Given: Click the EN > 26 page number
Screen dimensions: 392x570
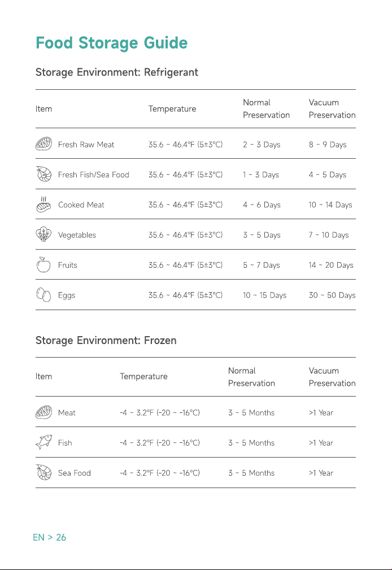Looking at the screenshot, I should tap(50, 537).
